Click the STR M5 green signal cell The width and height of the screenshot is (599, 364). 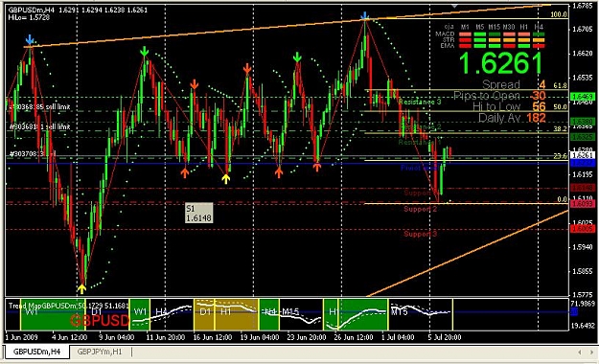click(480, 40)
